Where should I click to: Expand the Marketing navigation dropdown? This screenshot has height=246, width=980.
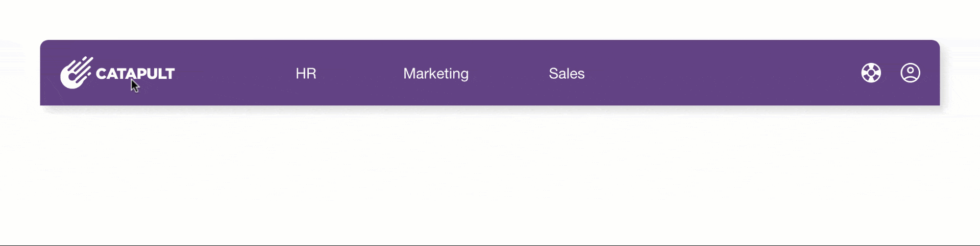435,74
